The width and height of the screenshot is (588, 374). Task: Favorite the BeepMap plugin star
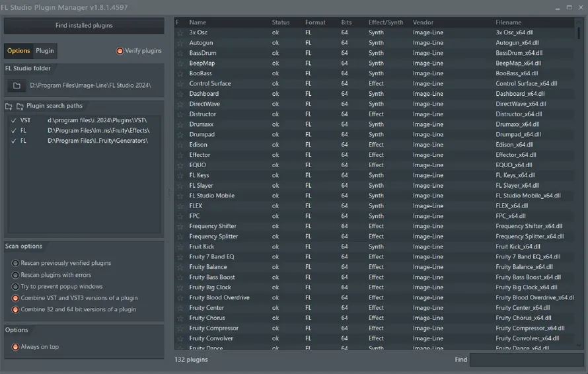(x=180, y=63)
